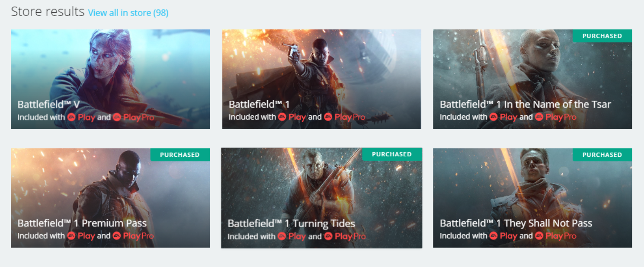Screen dimensions: 644x267
Task: Click EA Play Pro logo on They Shall Not Pass
Action: coord(555,236)
